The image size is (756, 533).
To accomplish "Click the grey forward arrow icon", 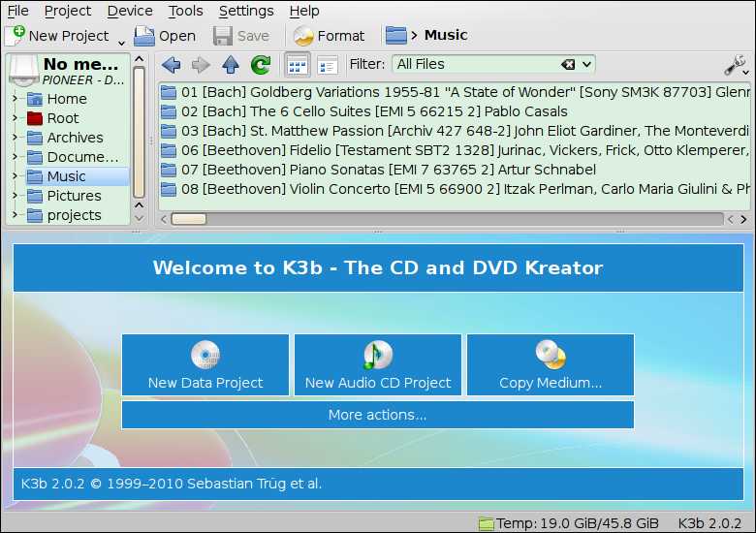I will (x=201, y=65).
